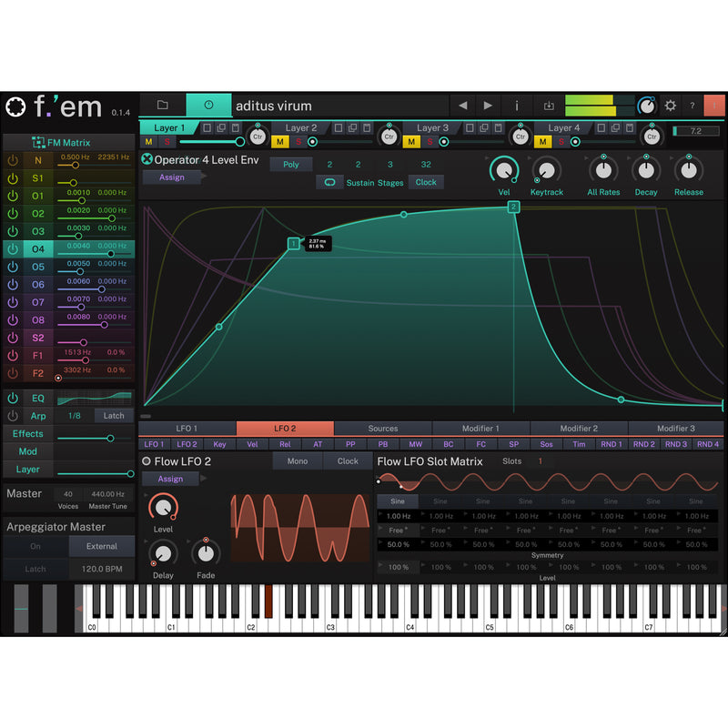
Task: Open the preset info icon
Action: coord(516,106)
